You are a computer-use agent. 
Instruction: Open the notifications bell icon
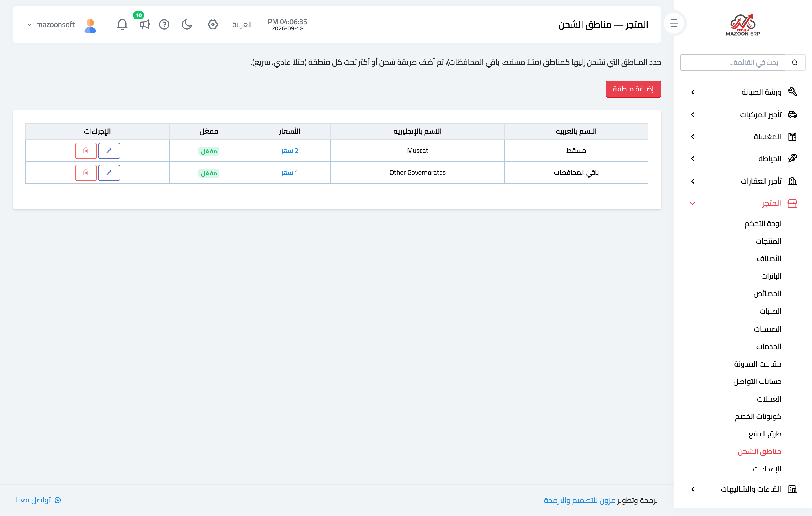click(122, 24)
